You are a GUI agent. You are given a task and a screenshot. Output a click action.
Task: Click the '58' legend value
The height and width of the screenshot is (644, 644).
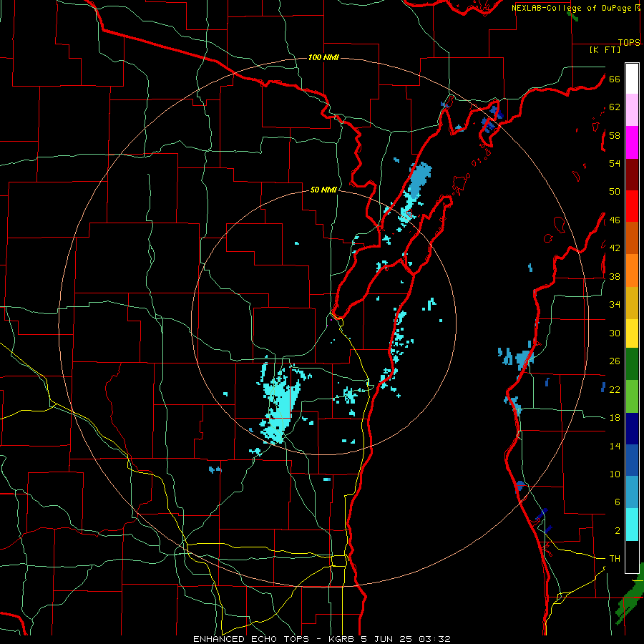coord(615,135)
